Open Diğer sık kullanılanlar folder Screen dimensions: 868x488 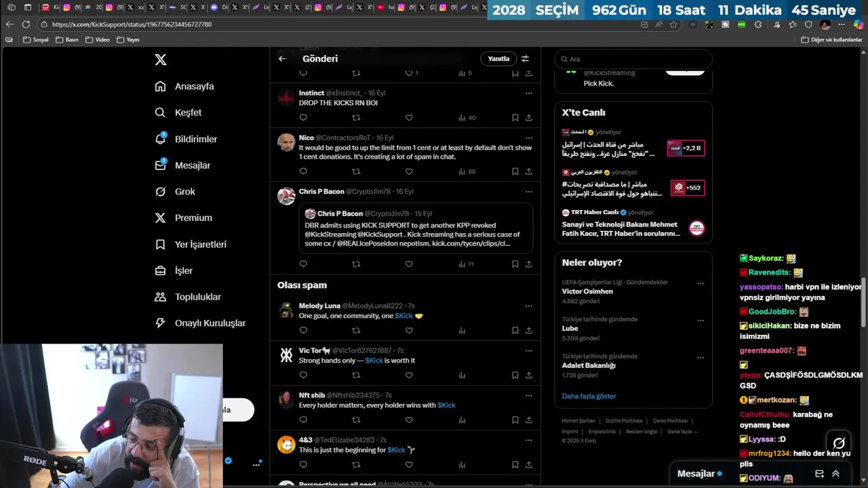(831, 40)
